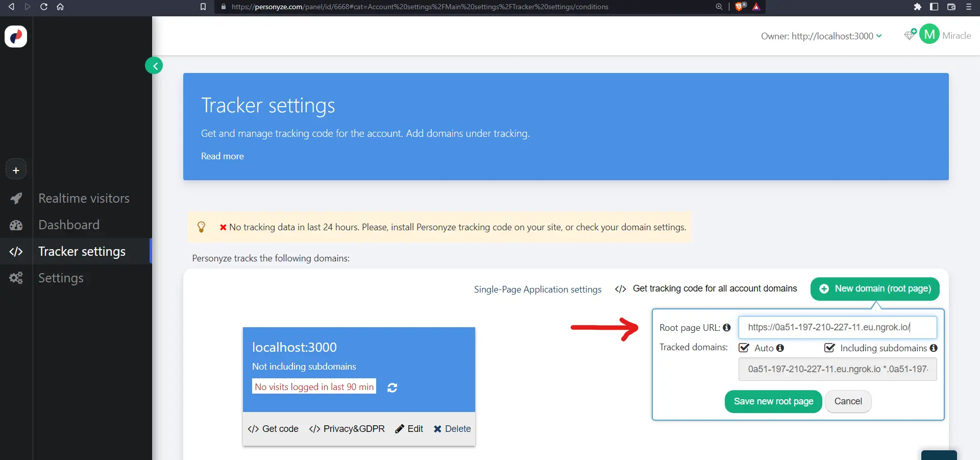Open browser main menu hamburger
The width and height of the screenshot is (980, 460).
click(969, 7)
